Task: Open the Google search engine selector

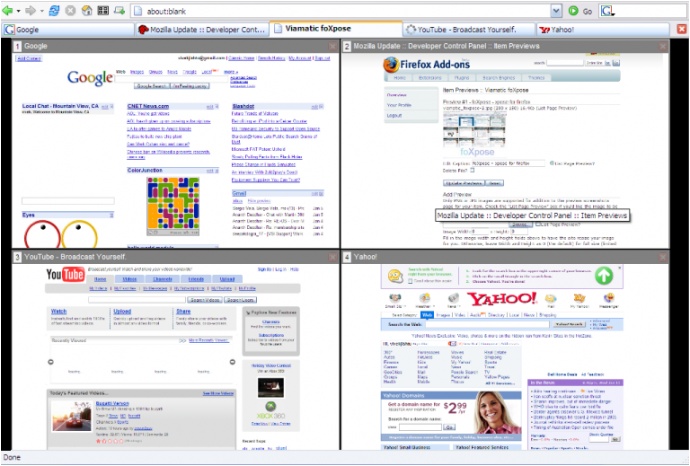Action: pyautogui.click(x=608, y=11)
